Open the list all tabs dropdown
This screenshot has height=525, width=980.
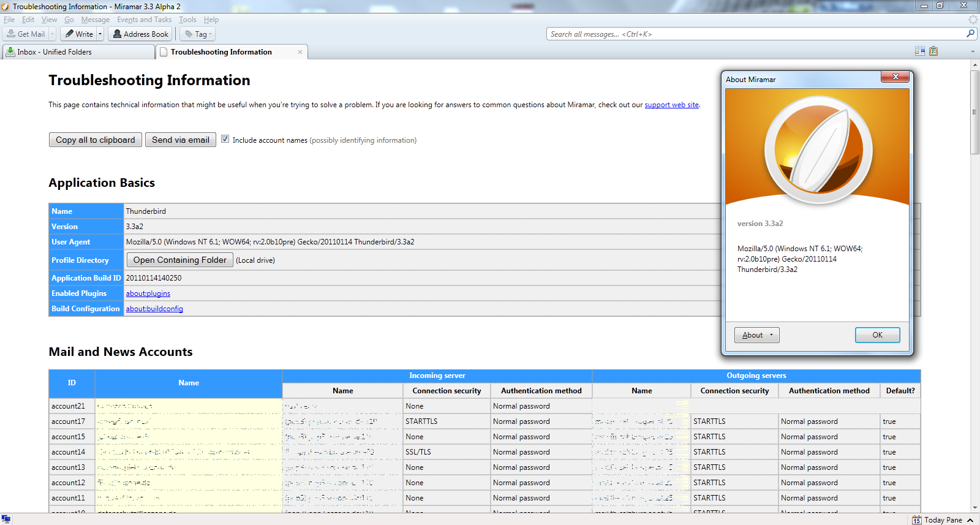click(x=973, y=51)
